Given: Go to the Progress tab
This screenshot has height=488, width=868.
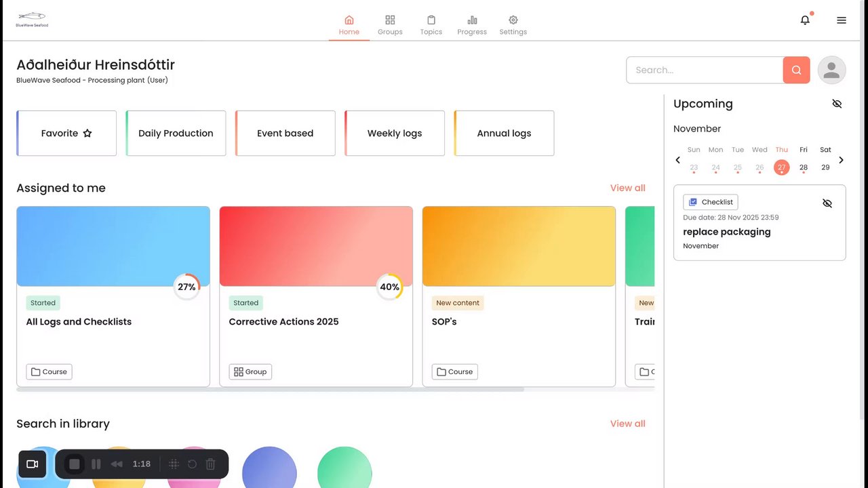Looking at the screenshot, I should pos(472,26).
